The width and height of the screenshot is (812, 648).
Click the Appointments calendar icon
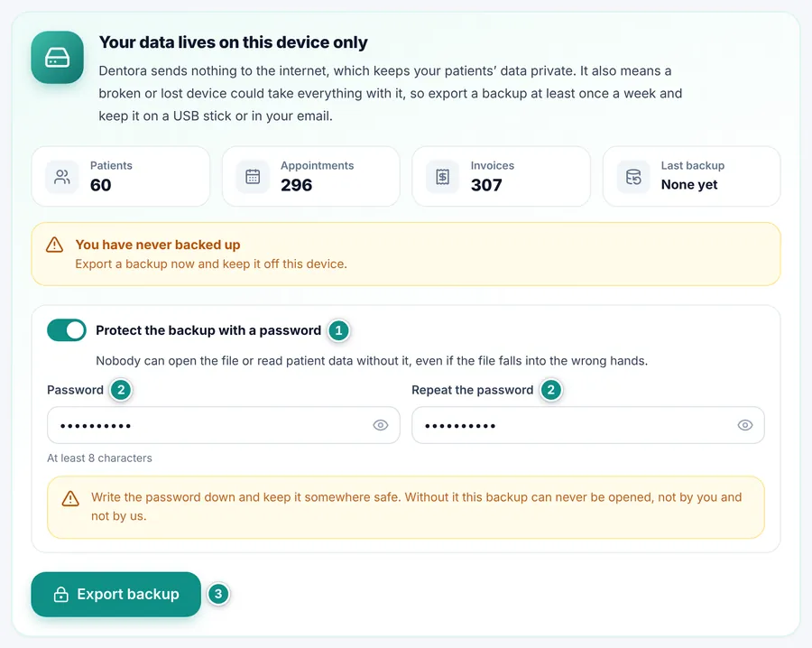[253, 177]
